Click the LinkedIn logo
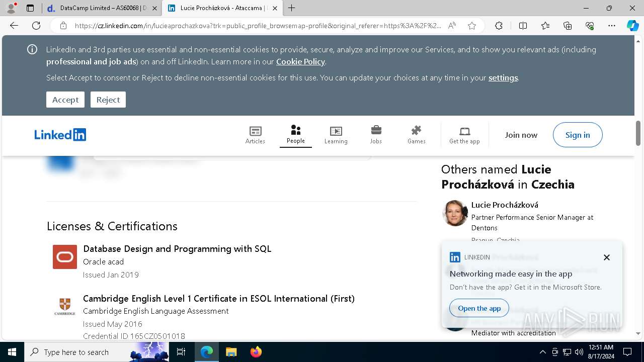This screenshot has height=362, width=644. 60,135
